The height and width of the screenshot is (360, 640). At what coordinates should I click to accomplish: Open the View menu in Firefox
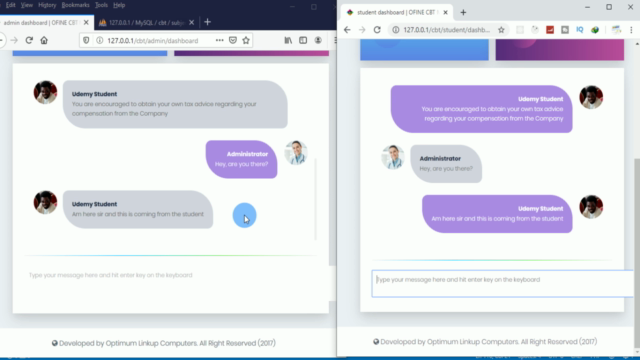click(x=27, y=5)
